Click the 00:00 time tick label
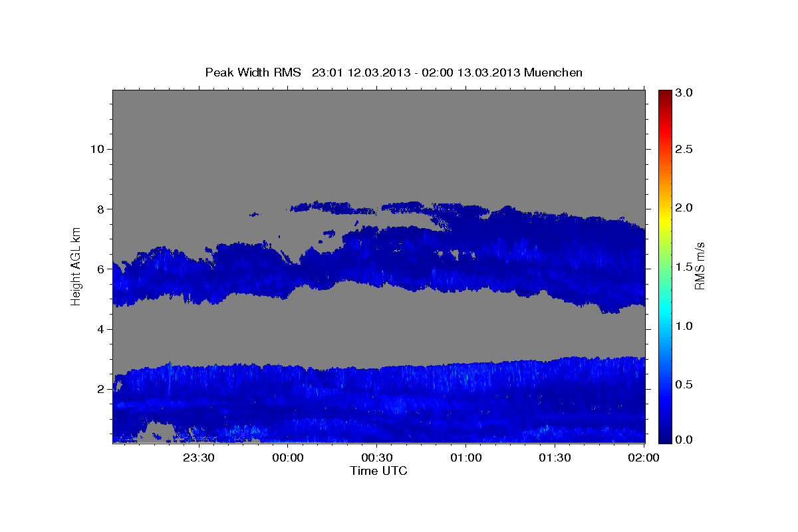Viewport: 798px width, 532px height. tap(288, 458)
